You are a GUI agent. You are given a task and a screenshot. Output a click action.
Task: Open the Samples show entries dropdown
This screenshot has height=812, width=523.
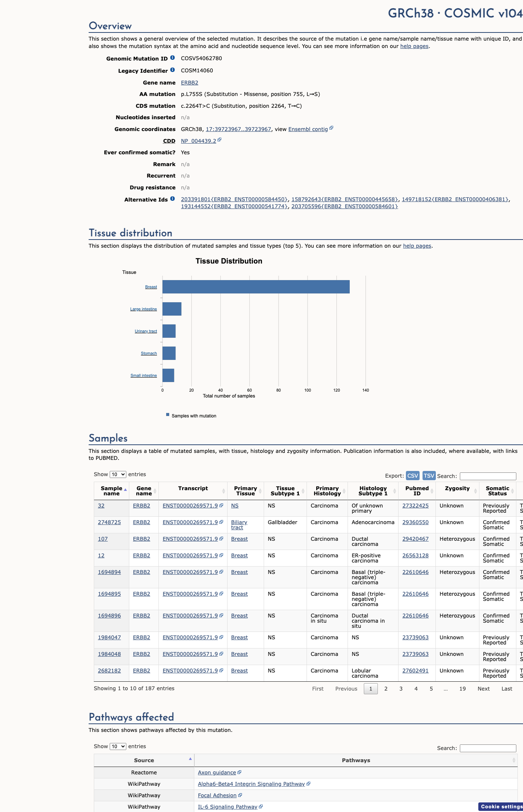click(x=118, y=474)
